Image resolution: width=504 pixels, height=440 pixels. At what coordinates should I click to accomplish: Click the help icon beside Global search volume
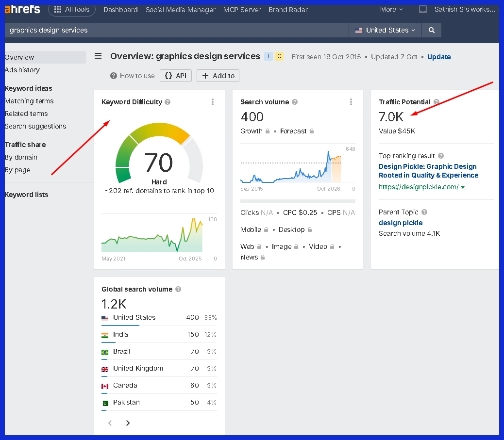[178, 289]
